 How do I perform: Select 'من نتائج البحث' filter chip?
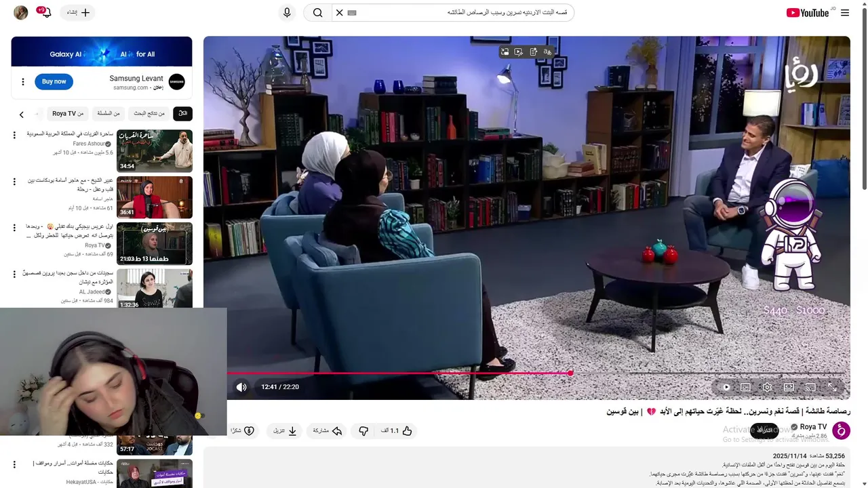click(149, 114)
